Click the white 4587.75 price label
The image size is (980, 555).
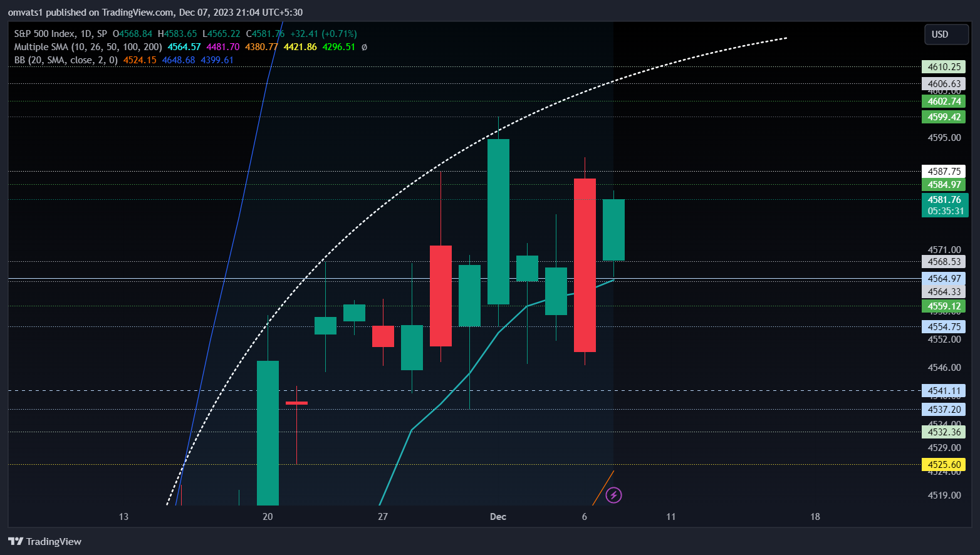944,172
